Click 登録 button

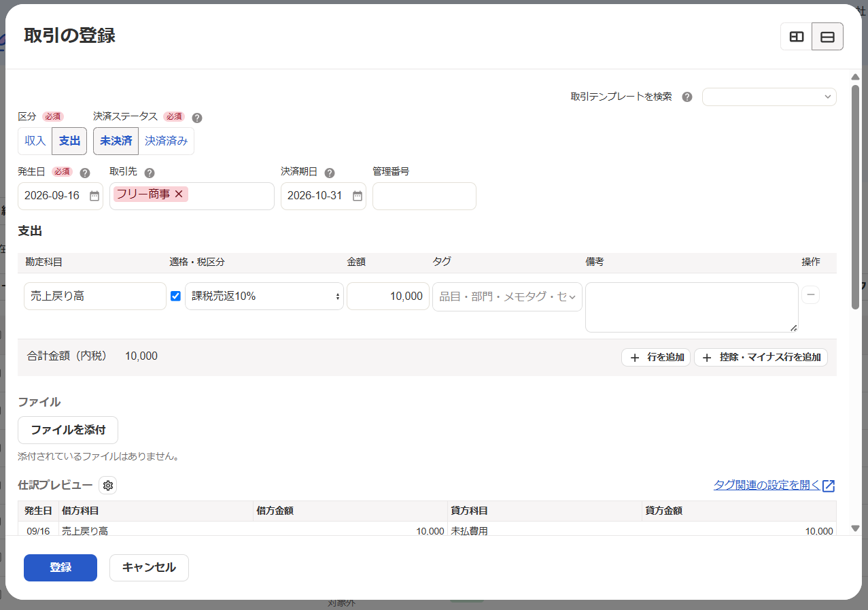tap(60, 568)
